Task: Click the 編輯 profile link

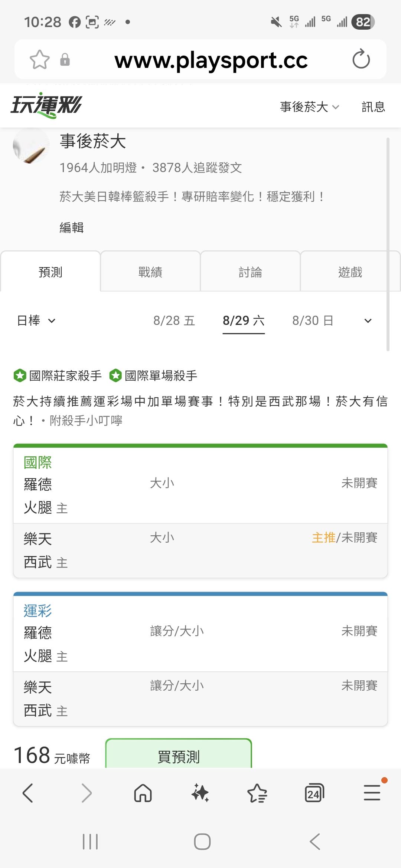Action: click(72, 227)
